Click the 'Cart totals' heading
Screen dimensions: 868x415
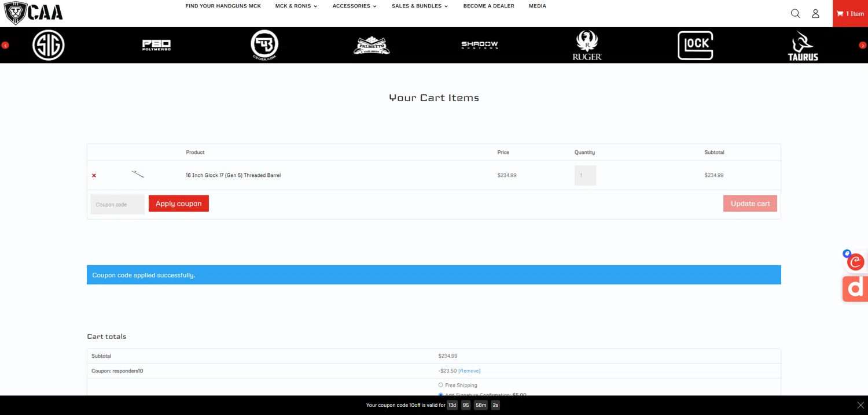[106, 336]
